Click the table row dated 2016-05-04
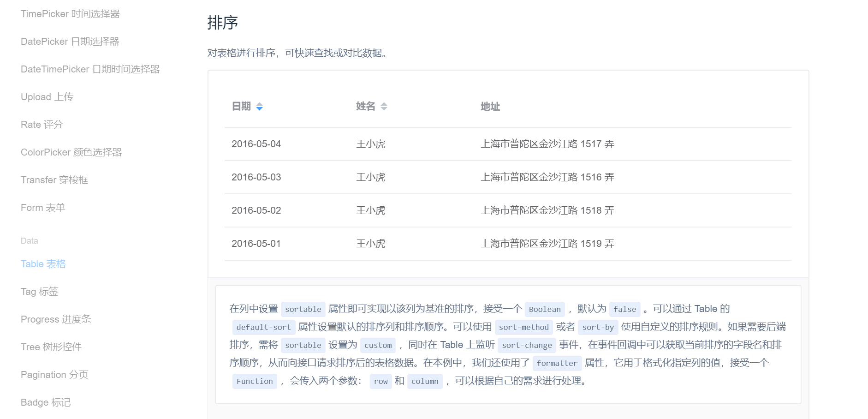868x419 pixels. click(415, 144)
